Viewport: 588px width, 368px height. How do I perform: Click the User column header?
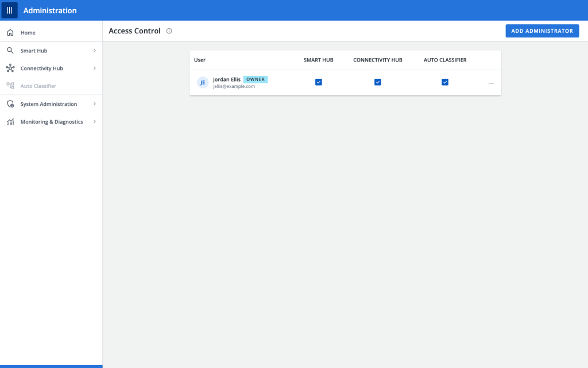pyautogui.click(x=199, y=60)
